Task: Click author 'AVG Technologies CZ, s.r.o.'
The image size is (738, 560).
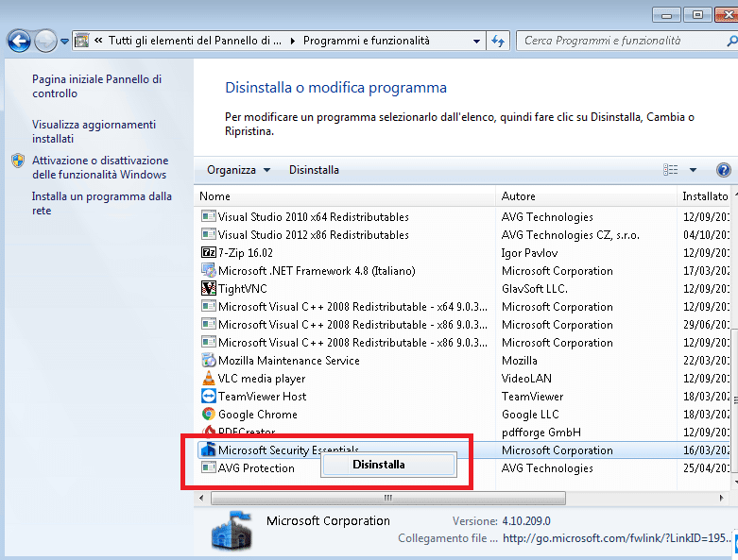Action: (x=571, y=234)
